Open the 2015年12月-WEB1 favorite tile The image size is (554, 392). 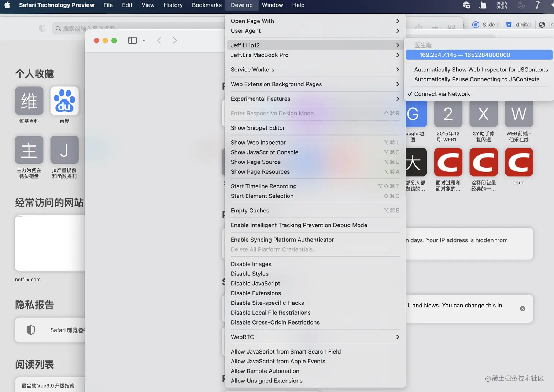click(448, 114)
